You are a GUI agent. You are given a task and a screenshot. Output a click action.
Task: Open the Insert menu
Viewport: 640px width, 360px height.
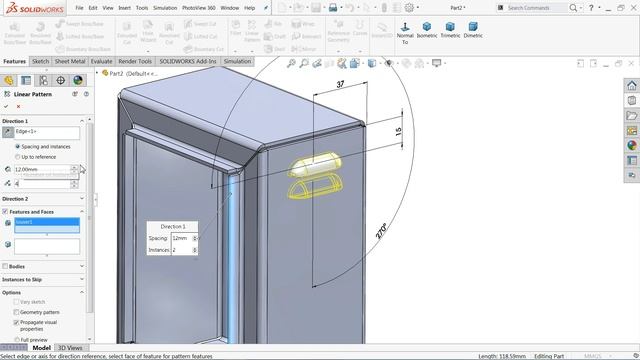(124, 8)
